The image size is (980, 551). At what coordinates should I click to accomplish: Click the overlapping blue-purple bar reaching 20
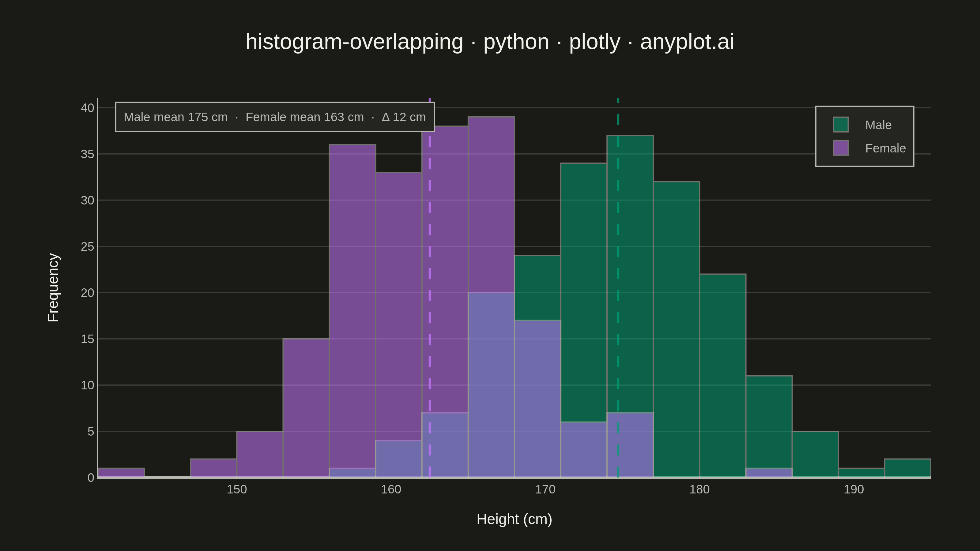click(491, 385)
